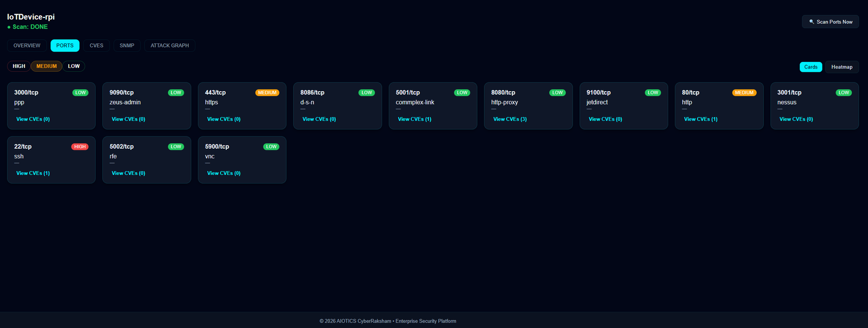Switch to the CVEs tab

pos(97,46)
